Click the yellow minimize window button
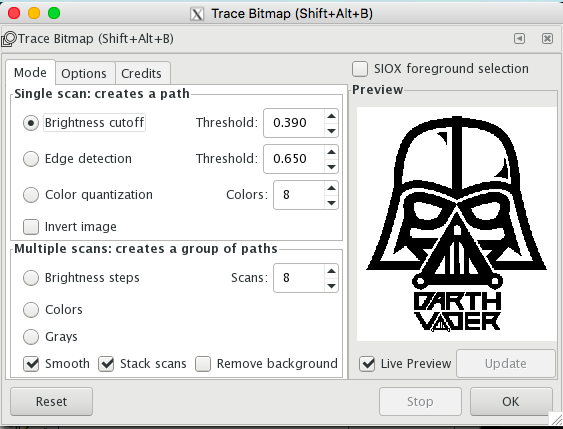This screenshot has height=429, width=563. click(x=34, y=13)
